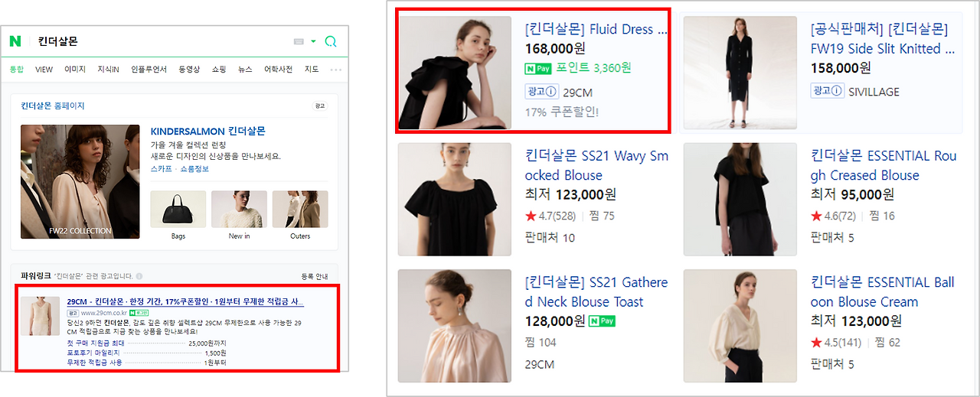Image resolution: width=980 pixels, height=397 pixels.
Task: Open the 29CM 킨더살몬 17%쿠폰할인 ad headline
Action: point(185,301)
